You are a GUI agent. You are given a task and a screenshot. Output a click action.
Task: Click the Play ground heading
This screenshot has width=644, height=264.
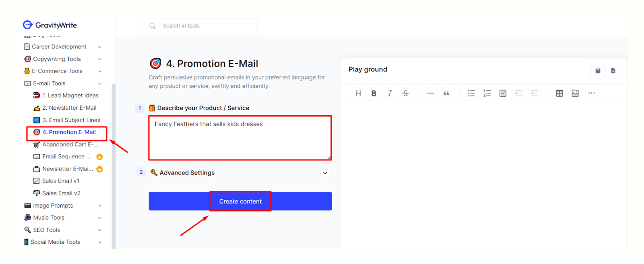(x=368, y=69)
